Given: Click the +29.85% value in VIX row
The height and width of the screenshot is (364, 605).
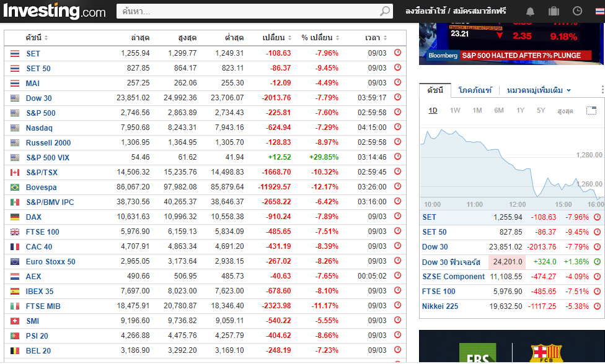Looking at the screenshot, I should pyautogui.click(x=324, y=157).
